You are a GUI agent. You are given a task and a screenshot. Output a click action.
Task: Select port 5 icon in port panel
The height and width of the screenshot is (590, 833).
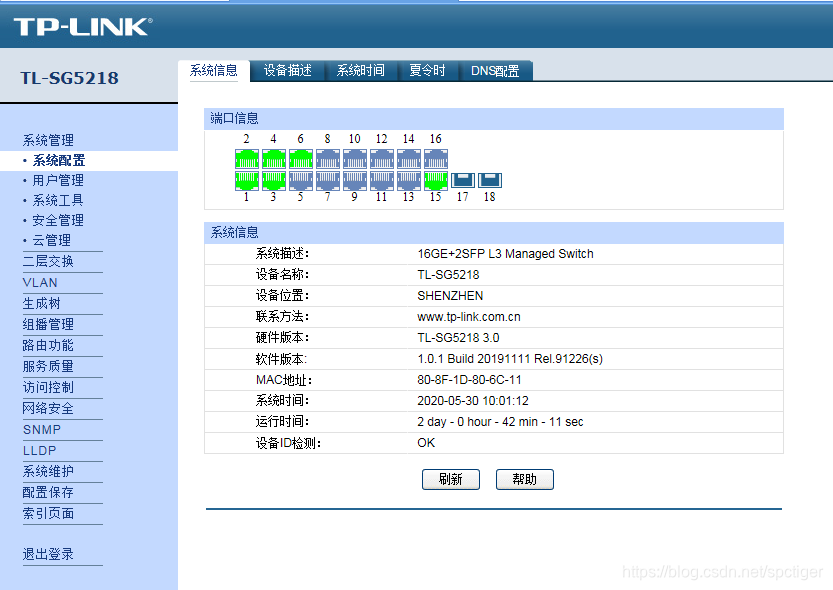point(301,181)
